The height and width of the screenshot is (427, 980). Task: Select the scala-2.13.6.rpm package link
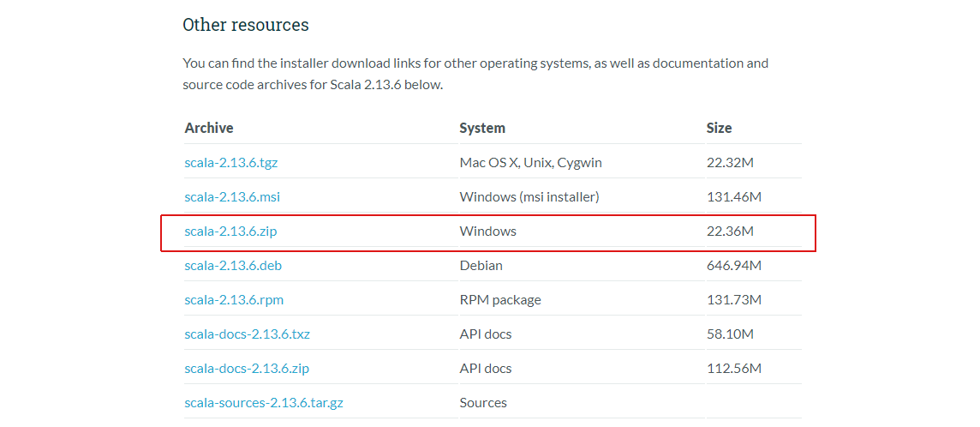point(234,299)
